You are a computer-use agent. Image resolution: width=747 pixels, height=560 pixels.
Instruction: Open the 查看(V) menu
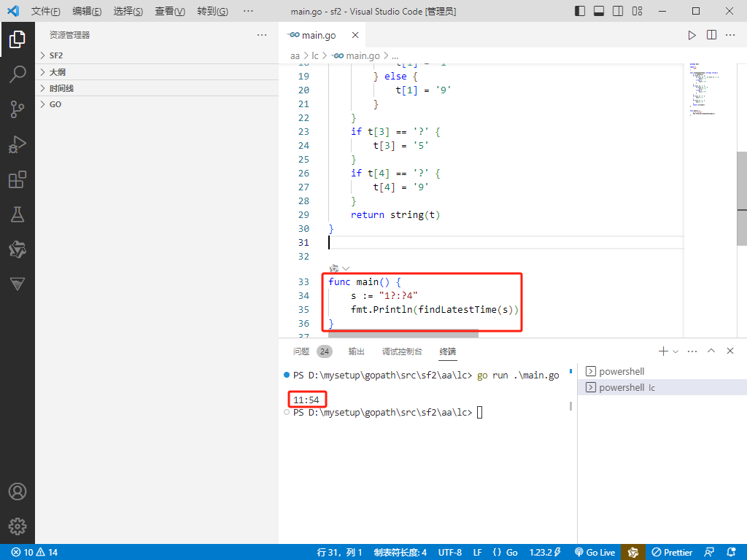tap(169, 11)
